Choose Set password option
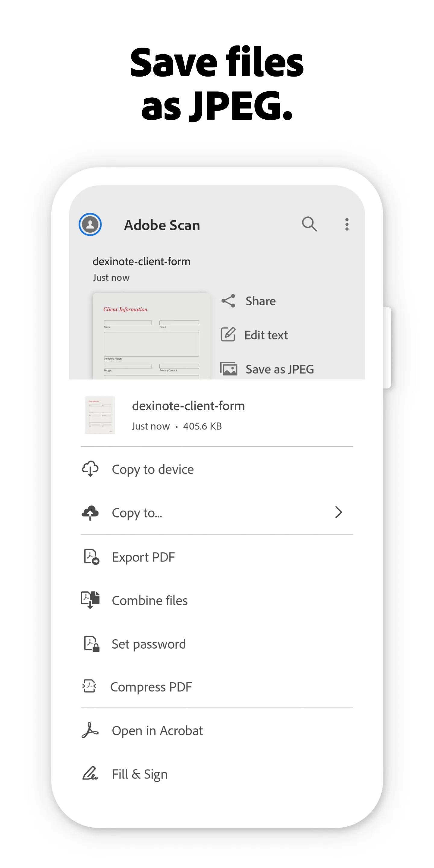The image size is (434, 868). click(x=217, y=644)
